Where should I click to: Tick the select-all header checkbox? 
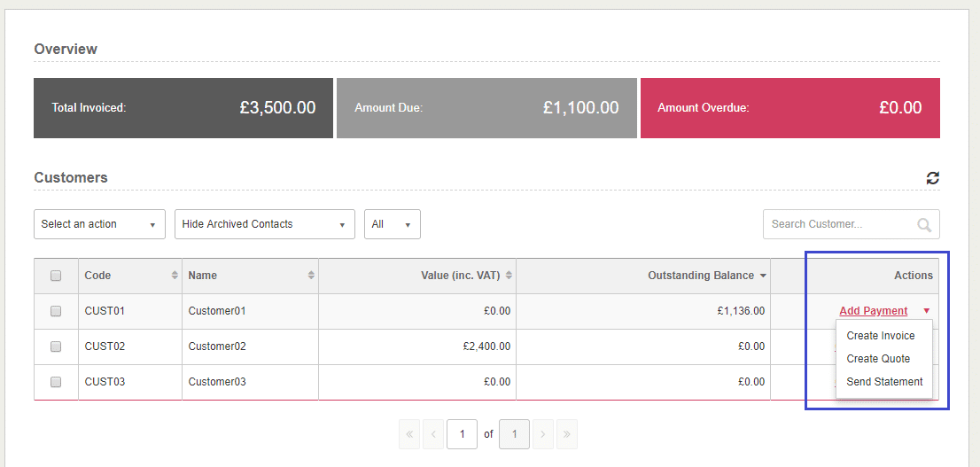(56, 276)
